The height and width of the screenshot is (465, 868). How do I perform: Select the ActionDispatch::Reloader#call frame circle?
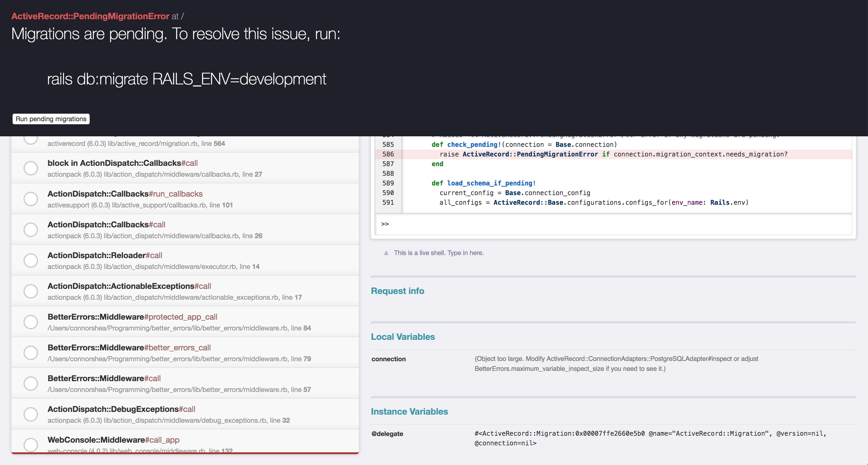31,261
